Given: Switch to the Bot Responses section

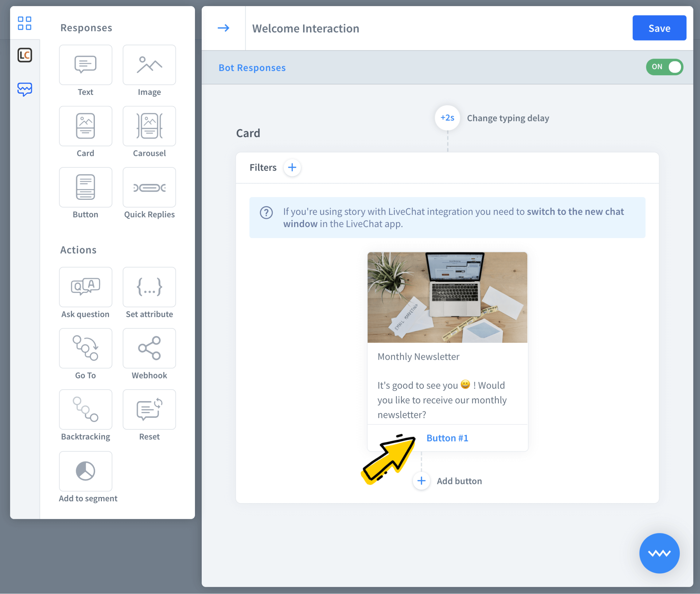Looking at the screenshot, I should 252,67.
